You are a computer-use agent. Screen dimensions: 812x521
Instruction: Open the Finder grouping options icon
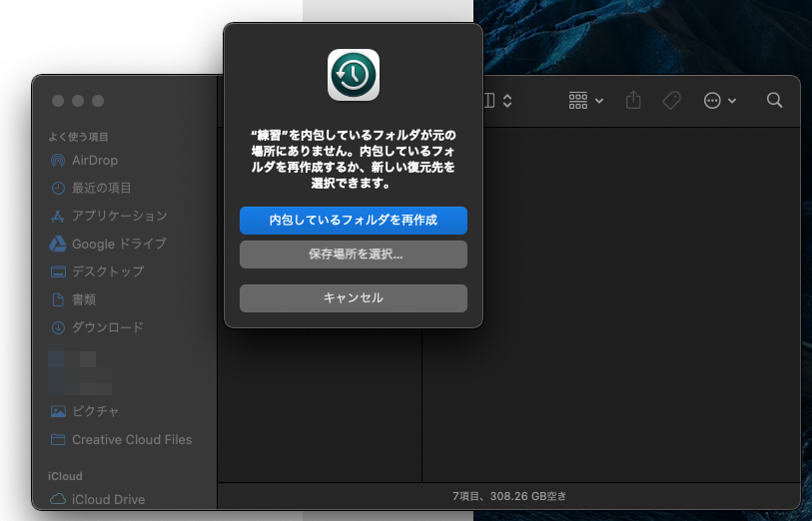578,101
